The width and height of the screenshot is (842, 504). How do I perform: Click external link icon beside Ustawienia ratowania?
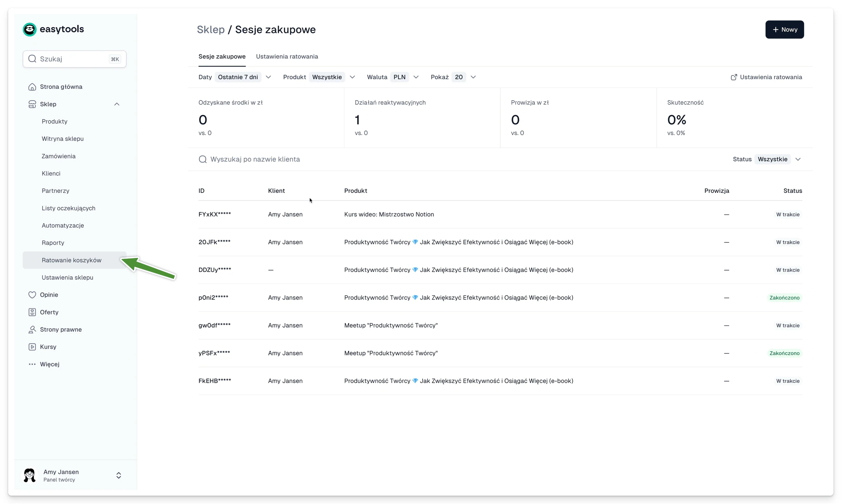tap(734, 77)
